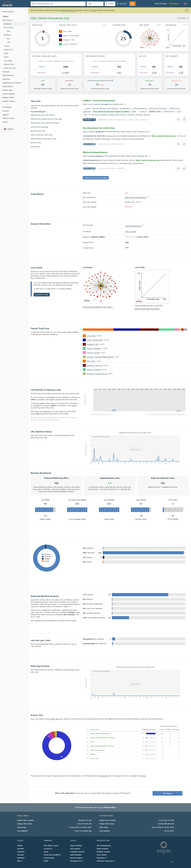Open the URL scope dropdown in search bar

tap(95, 4)
